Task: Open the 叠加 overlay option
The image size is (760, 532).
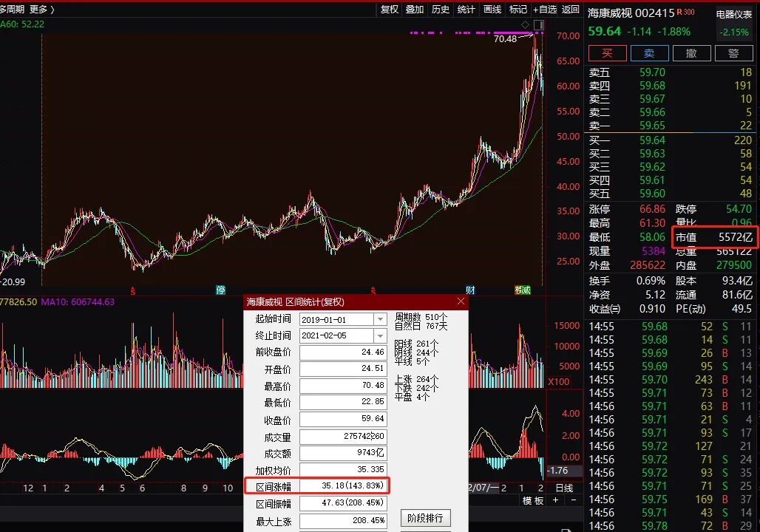Action: coord(415,9)
